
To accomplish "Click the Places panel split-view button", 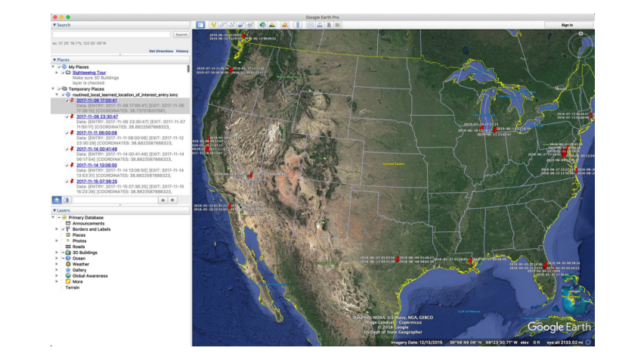I will click(66, 200).
